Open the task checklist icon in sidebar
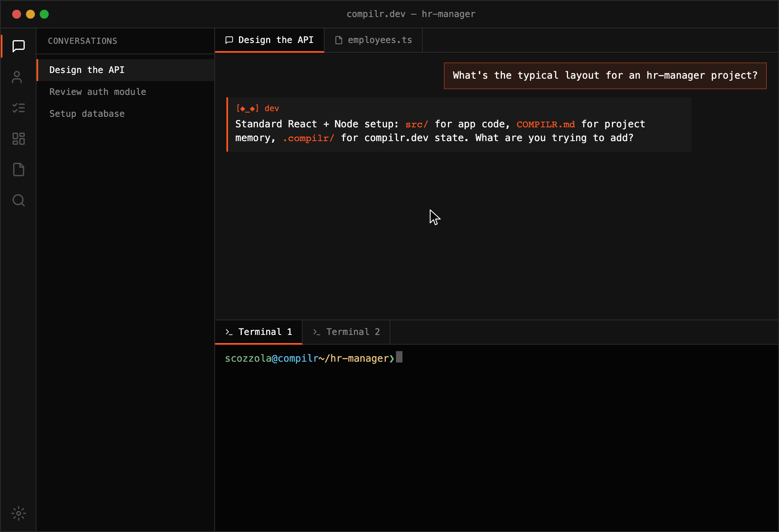The image size is (779, 532). (19, 108)
